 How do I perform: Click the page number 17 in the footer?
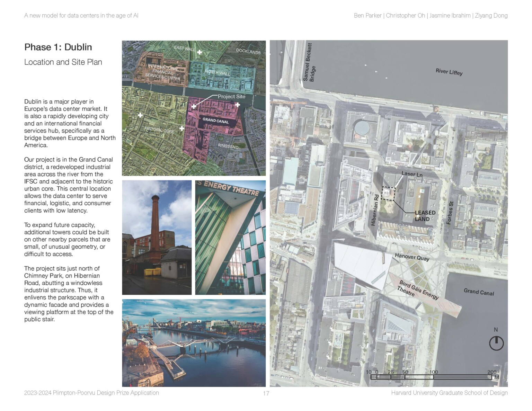(266, 393)
